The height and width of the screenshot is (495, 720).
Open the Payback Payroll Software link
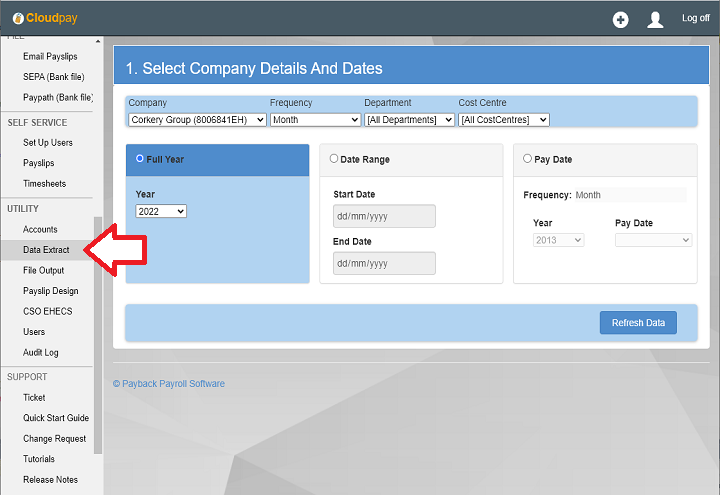pos(169,384)
